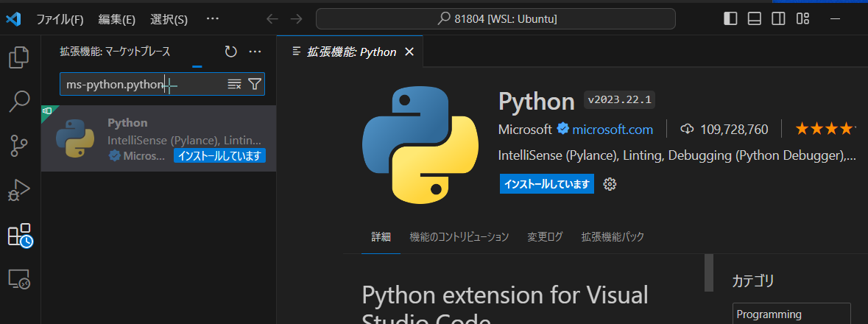Click the Python icon in the results list
Viewport: 868px width, 324px height.
point(75,138)
